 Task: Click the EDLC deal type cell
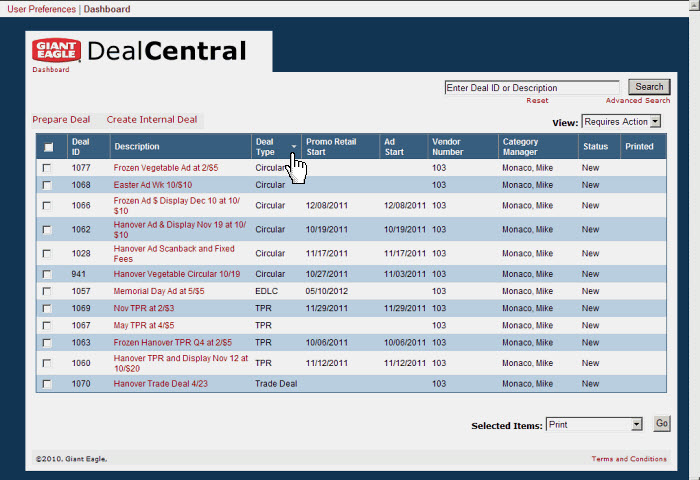tap(267, 291)
